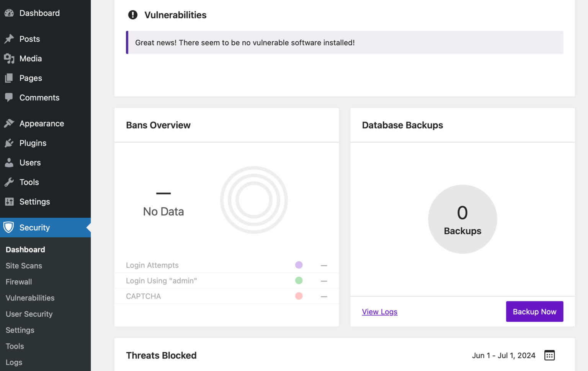Viewport: 588px width, 371px height.
Task: Expand the Settings sidebar menu
Action: [x=9, y=202]
